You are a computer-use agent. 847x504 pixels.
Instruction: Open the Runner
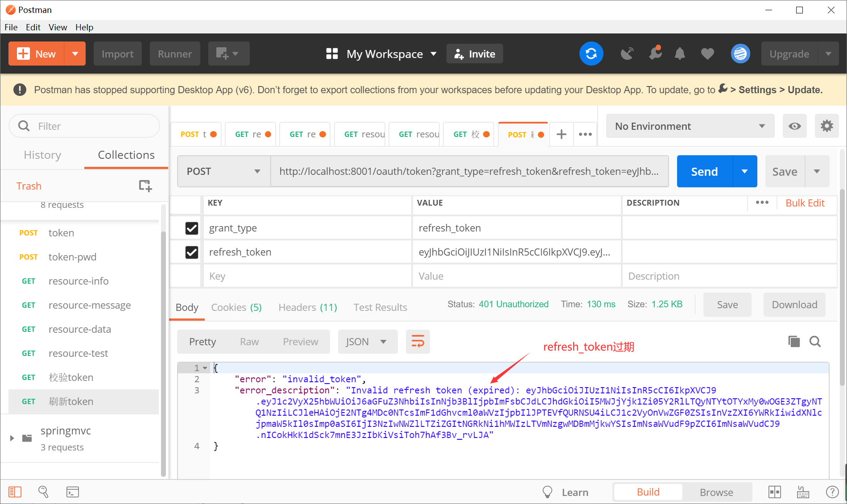click(x=175, y=54)
